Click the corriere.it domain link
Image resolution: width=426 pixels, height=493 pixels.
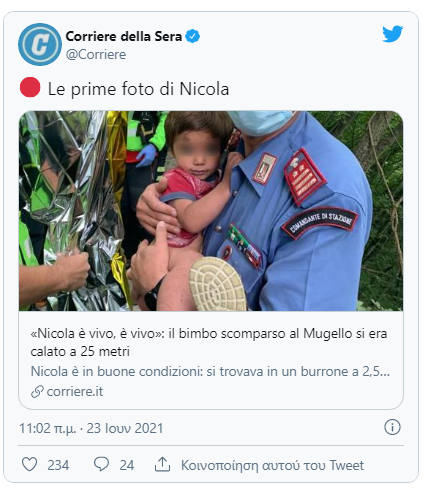(75, 391)
